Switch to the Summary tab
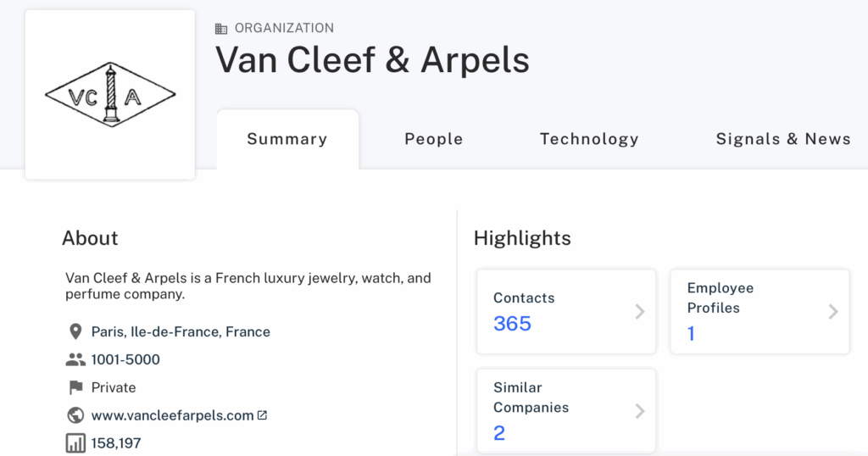Viewport: 868px width, 456px height. 287,139
